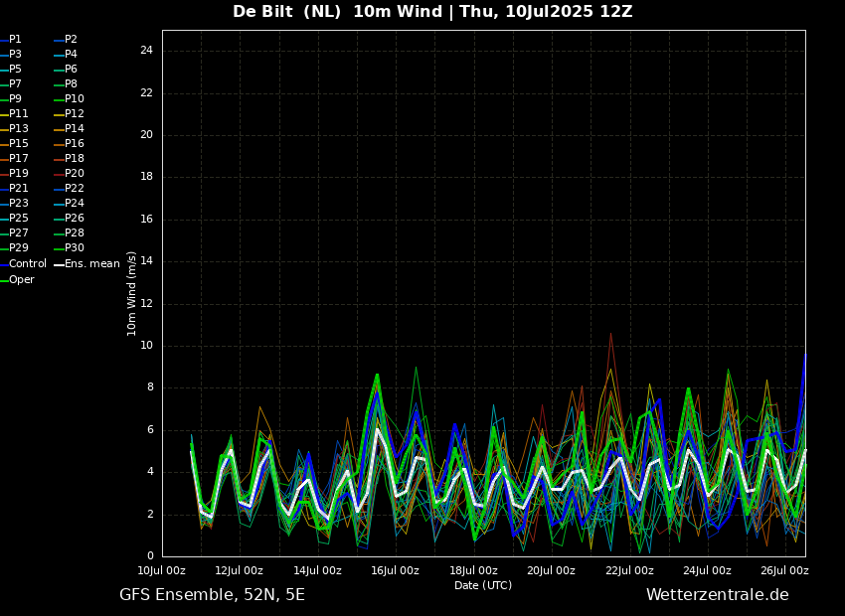845x616 pixels.
Task: Select the P12 legend label
Action: tap(69, 113)
